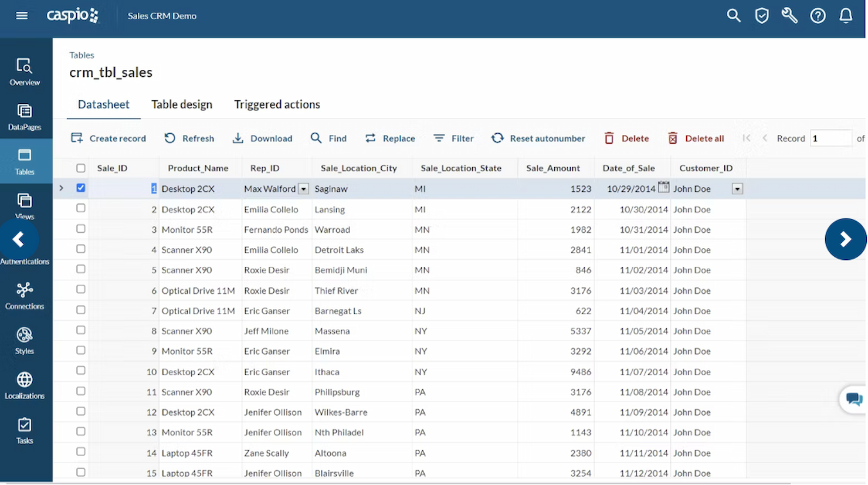Open the Rep_ID dropdown for Max Walford
The width and height of the screenshot is (868, 485).
303,189
